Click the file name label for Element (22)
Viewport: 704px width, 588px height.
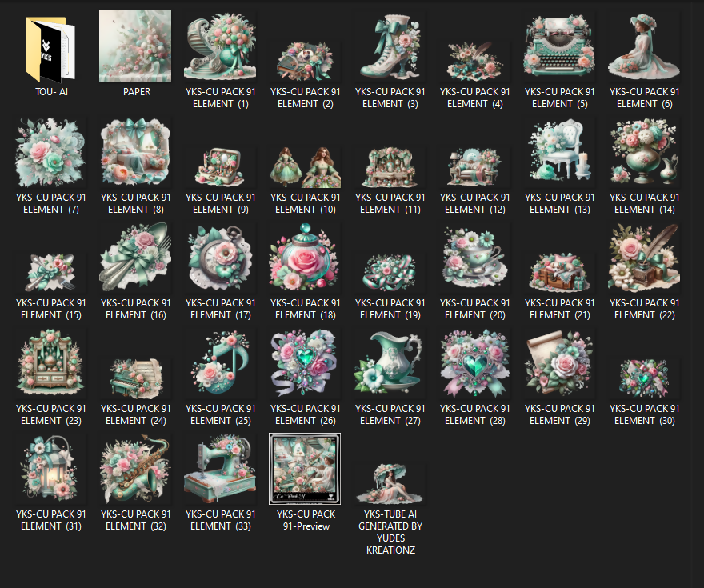tap(644, 309)
